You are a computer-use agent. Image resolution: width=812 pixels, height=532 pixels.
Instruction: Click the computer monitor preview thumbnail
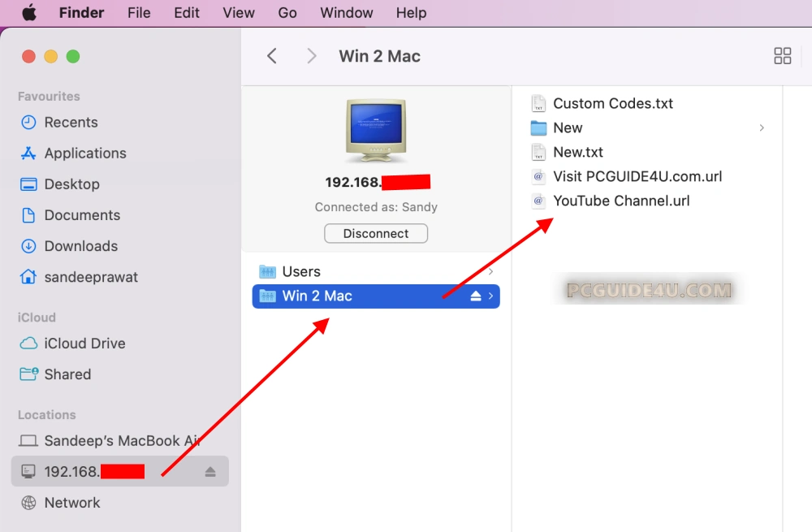(376, 131)
